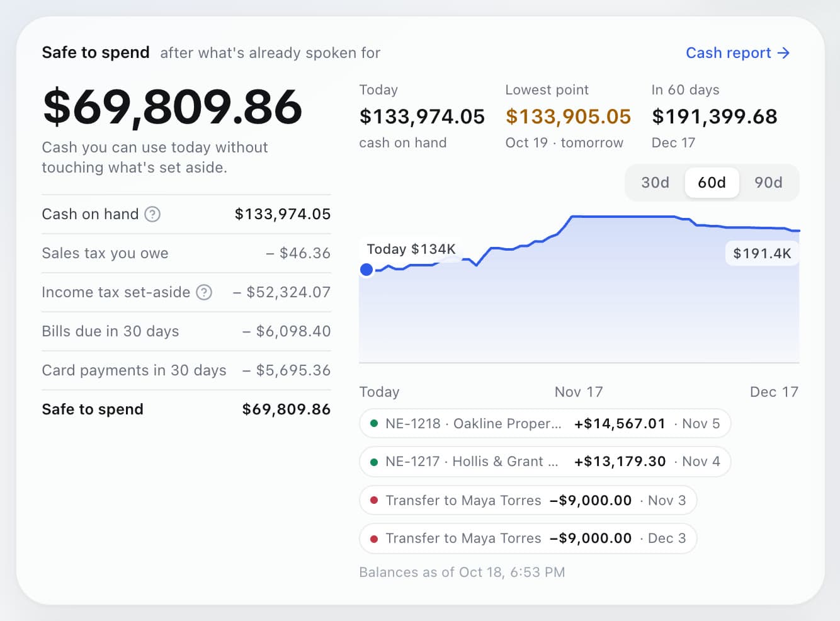Open the Cash report link
This screenshot has width=840, height=621.
tap(737, 53)
